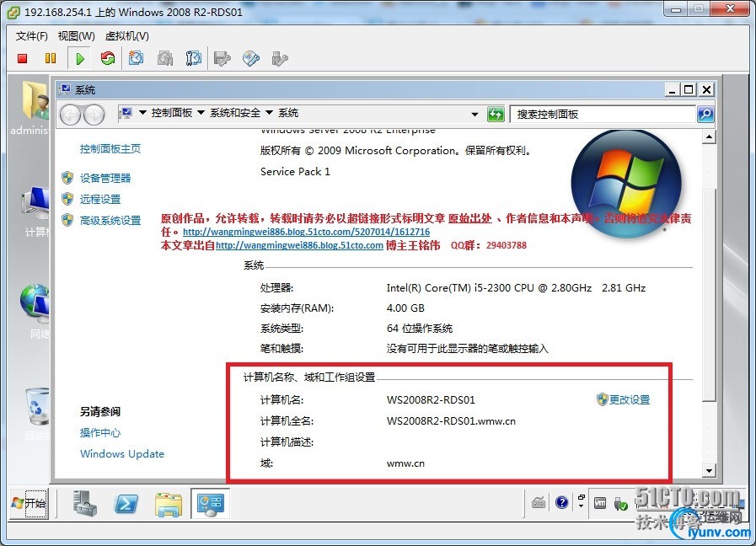Open 高级系统设置 from the sidebar
Screen dimensions: 756x546
pos(110,221)
